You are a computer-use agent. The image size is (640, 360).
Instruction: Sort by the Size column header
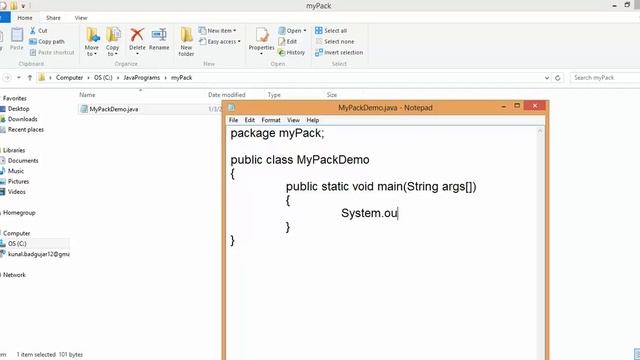click(332, 95)
